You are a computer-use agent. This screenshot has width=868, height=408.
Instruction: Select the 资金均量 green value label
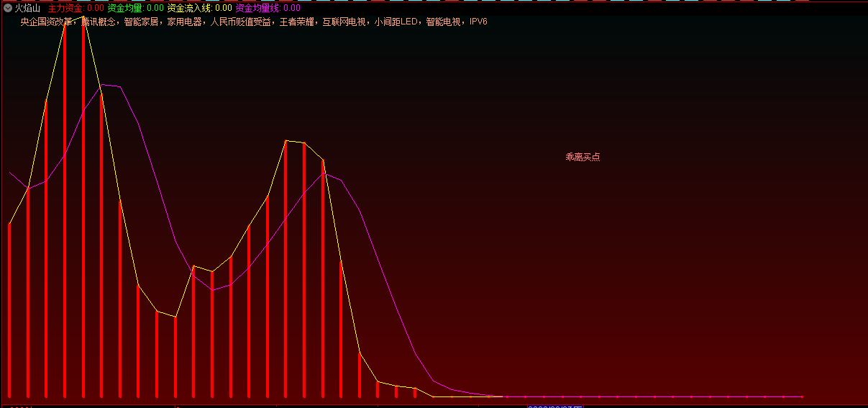click(136, 8)
